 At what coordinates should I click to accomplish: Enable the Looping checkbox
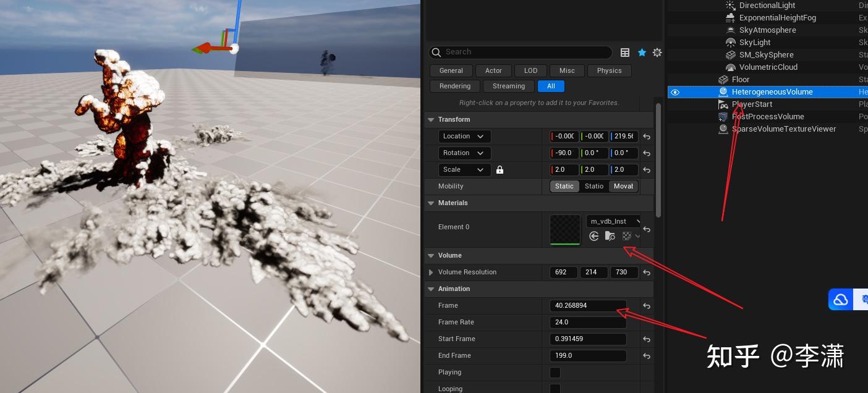click(555, 389)
